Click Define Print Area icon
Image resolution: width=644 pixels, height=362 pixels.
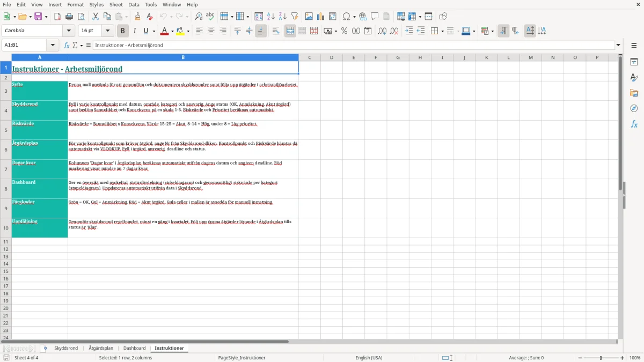coord(401,17)
